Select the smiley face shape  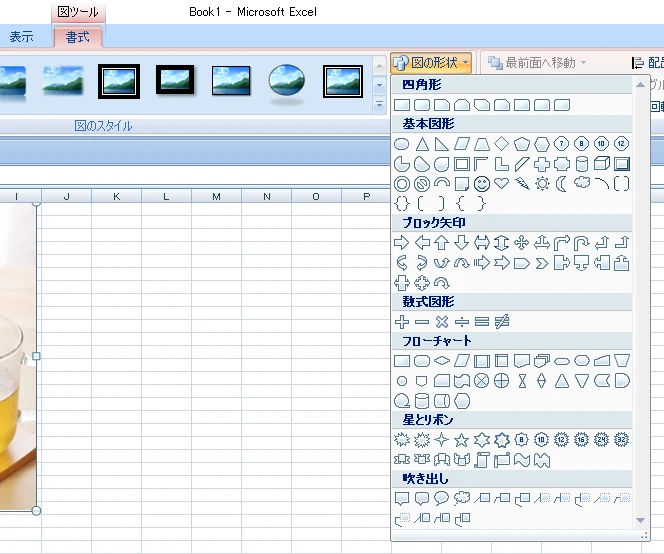(x=482, y=184)
